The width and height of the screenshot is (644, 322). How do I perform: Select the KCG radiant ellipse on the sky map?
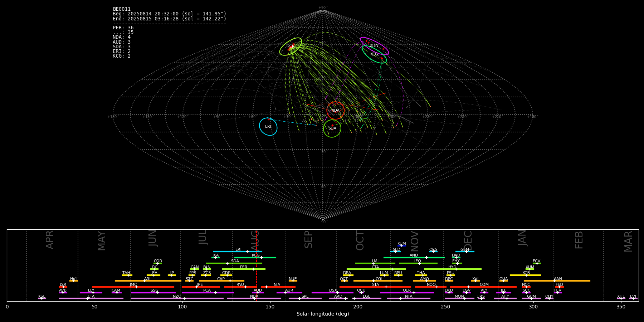[x=374, y=54]
